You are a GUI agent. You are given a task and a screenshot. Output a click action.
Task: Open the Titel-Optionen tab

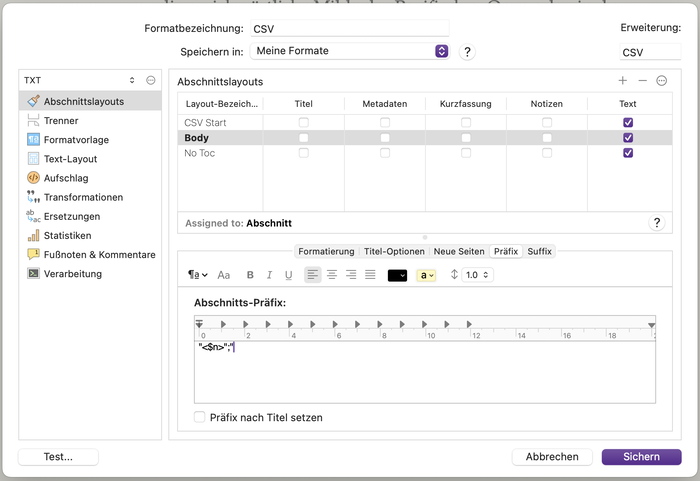coord(394,251)
